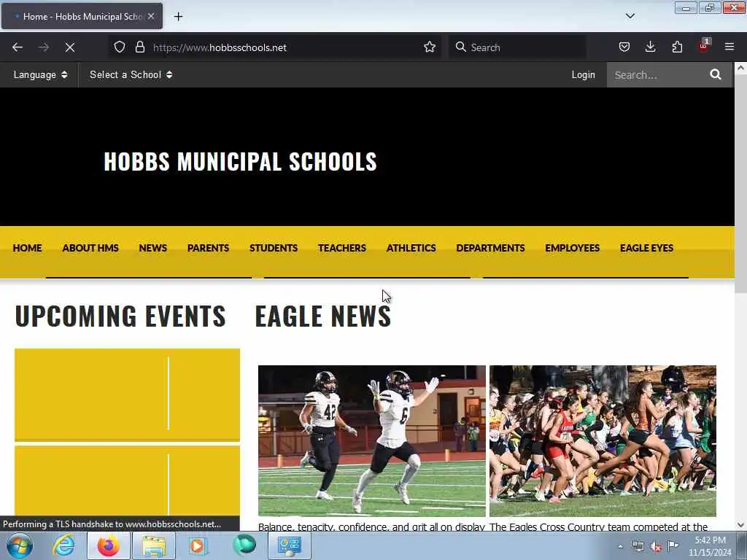This screenshot has width=747, height=560.
Task: Open the STUDENTS menu item
Action: tap(274, 248)
